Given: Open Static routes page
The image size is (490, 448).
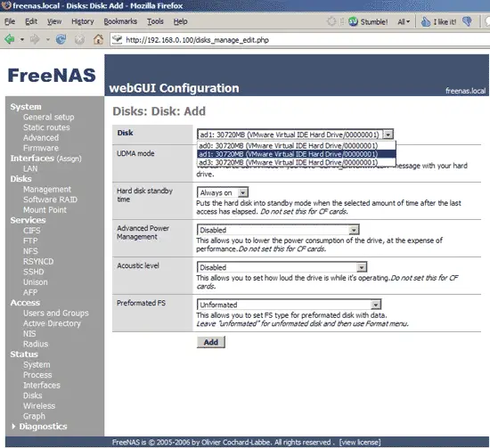Looking at the screenshot, I should tap(46, 127).
